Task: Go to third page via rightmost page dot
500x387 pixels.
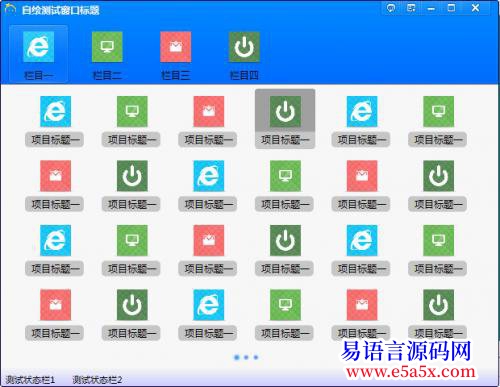Action: tap(256, 357)
